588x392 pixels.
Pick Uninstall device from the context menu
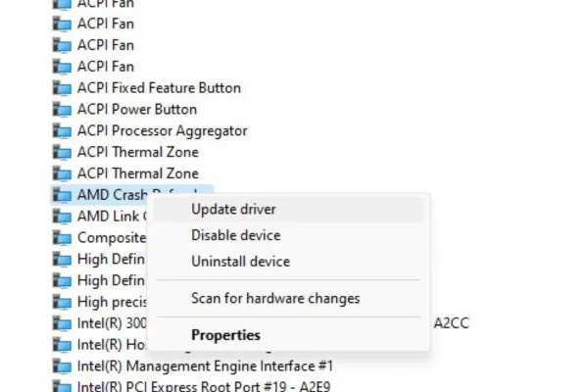pyautogui.click(x=240, y=262)
